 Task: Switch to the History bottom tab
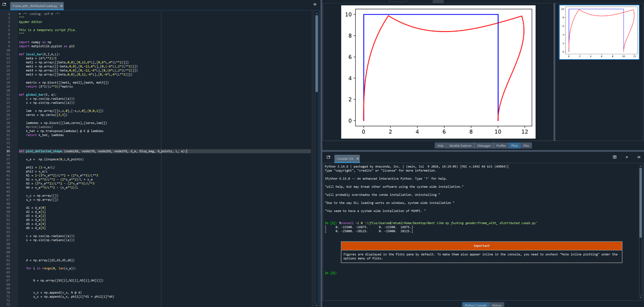tap(496, 305)
